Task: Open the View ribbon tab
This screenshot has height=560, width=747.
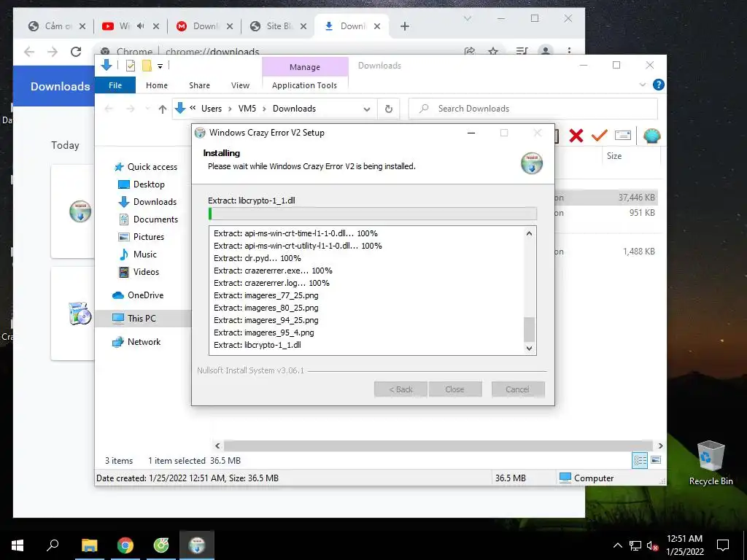Action: 240,85
